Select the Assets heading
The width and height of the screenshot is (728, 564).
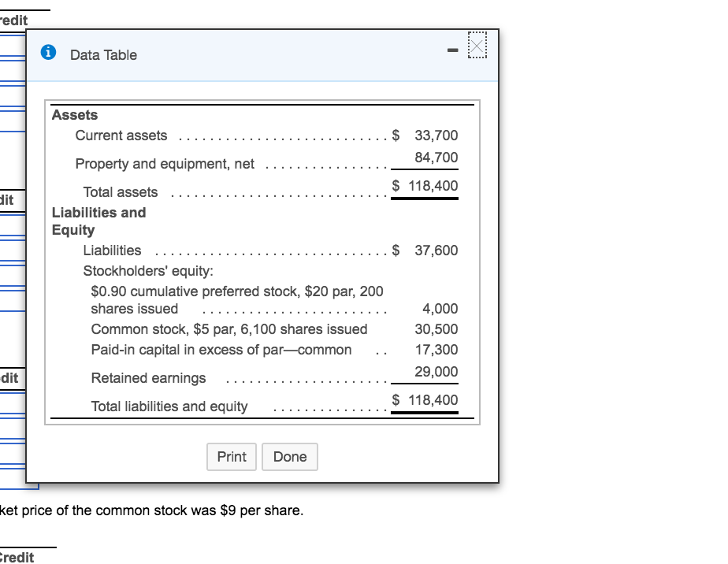[75, 115]
